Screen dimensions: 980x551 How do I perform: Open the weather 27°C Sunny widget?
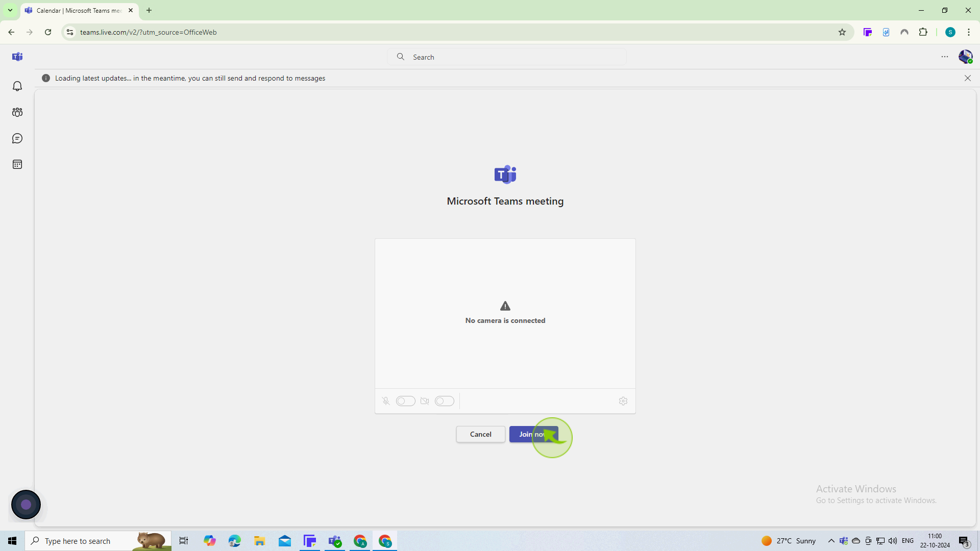pyautogui.click(x=789, y=541)
